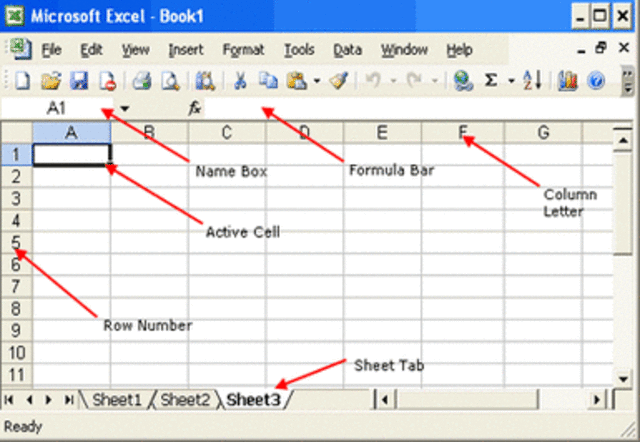Jump to last sheet tab arrow
This screenshot has width=640, height=442.
(x=69, y=400)
